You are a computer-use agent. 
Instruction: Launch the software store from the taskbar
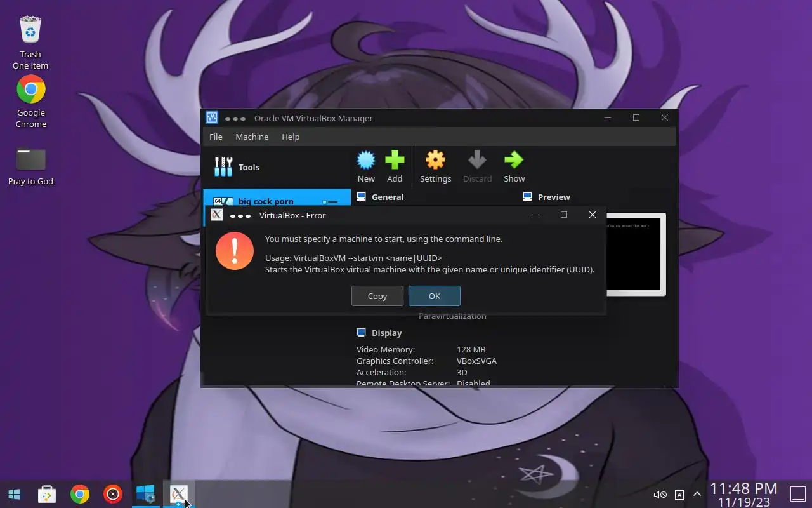click(47, 494)
